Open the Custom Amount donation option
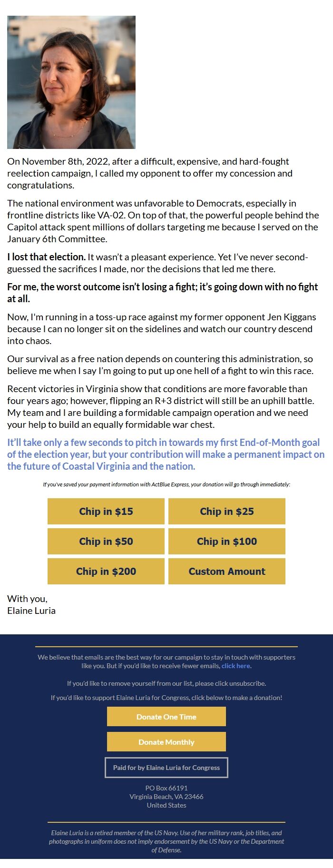Image resolution: width=333 pixels, height=868 pixels. (226, 571)
